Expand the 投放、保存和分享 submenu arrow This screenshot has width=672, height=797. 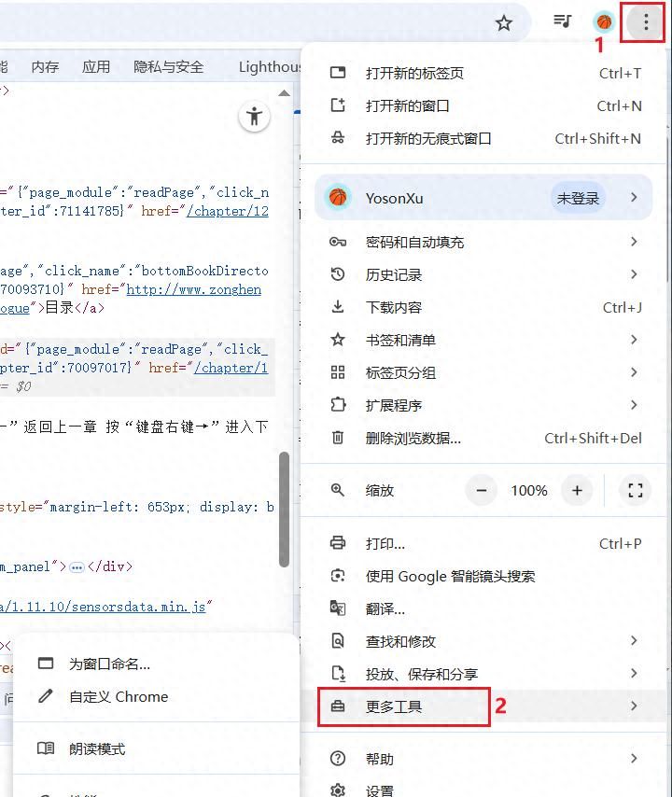pos(634,674)
